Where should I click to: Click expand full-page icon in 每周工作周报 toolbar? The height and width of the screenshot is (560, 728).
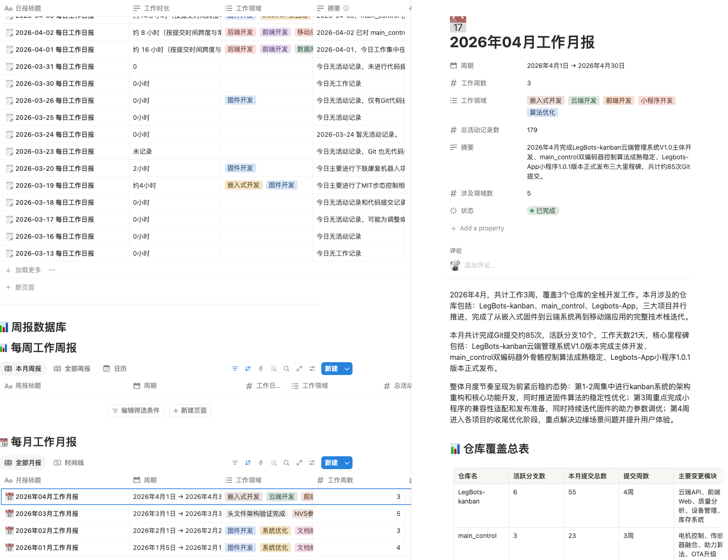click(x=299, y=369)
